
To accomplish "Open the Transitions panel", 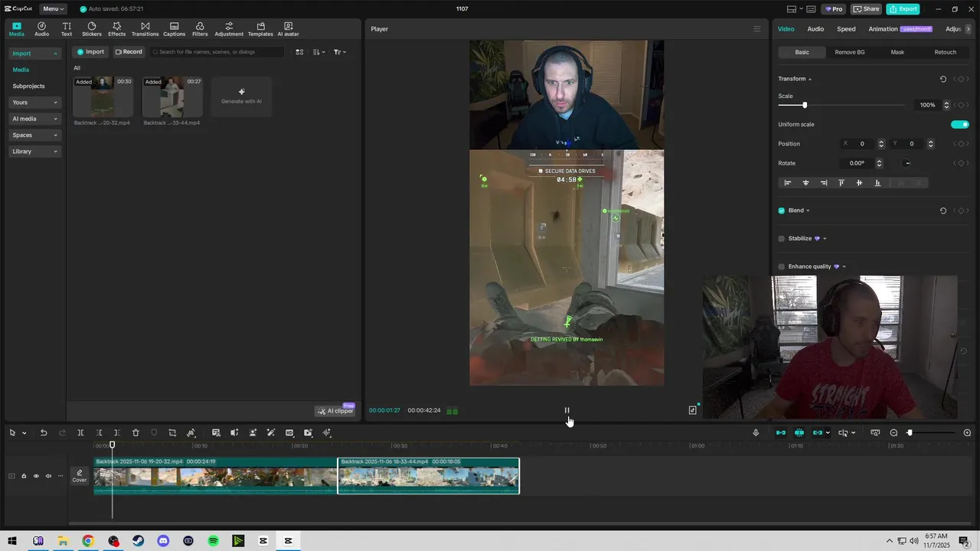I will [145, 29].
